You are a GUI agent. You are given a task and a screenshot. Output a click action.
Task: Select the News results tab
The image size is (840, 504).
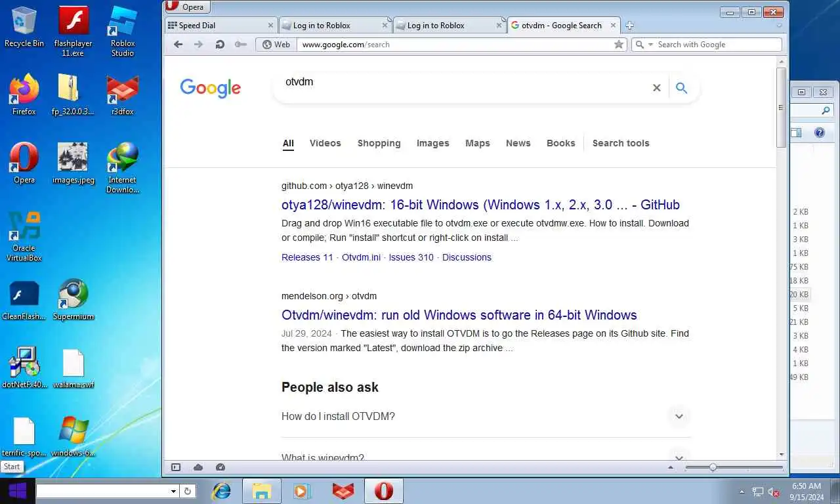click(518, 143)
